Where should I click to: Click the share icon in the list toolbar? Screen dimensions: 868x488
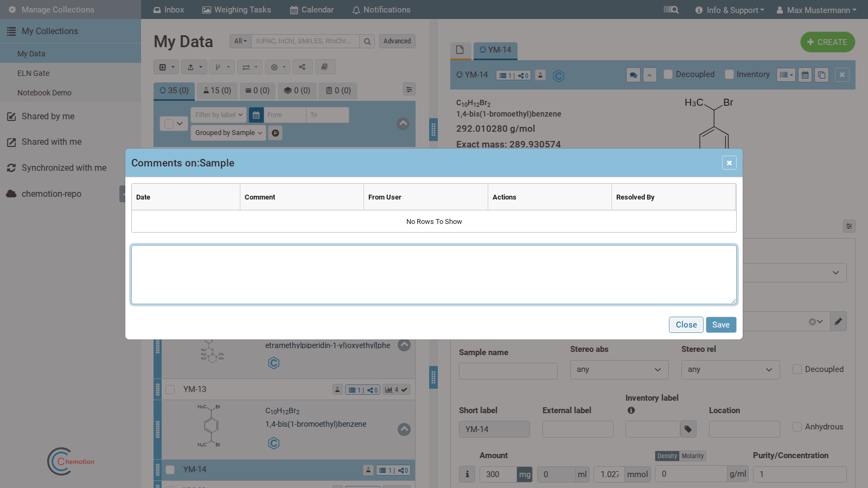pyautogui.click(x=302, y=67)
